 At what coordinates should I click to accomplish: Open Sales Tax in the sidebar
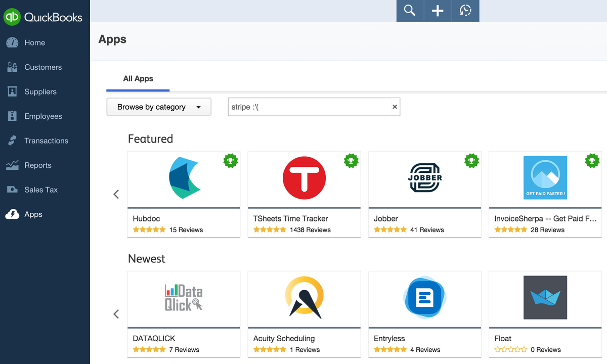pos(41,190)
